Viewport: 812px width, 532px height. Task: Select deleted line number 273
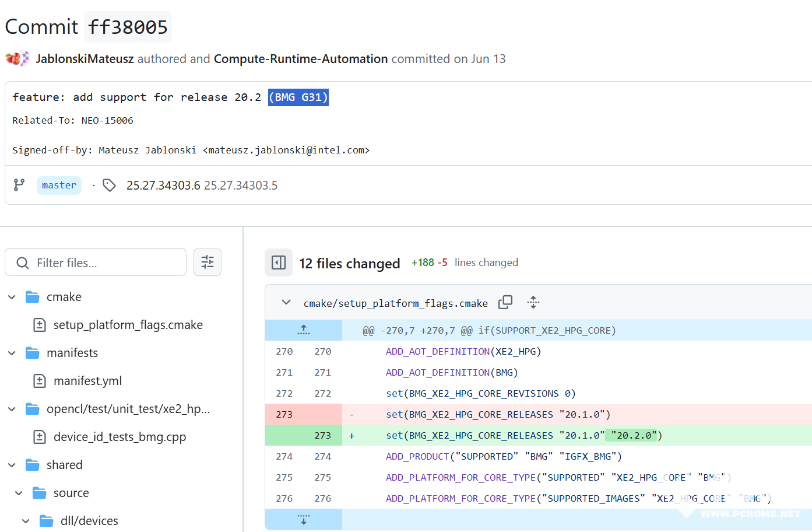[284, 414]
